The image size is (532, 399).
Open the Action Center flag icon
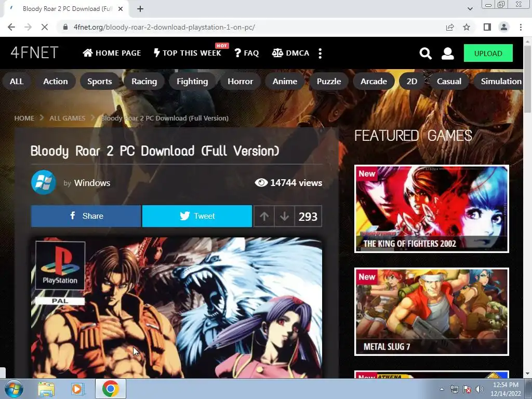pos(467,389)
